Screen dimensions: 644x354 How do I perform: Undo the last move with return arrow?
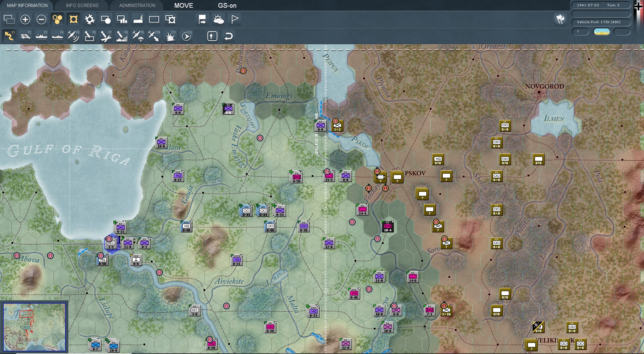tap(228, 36)
